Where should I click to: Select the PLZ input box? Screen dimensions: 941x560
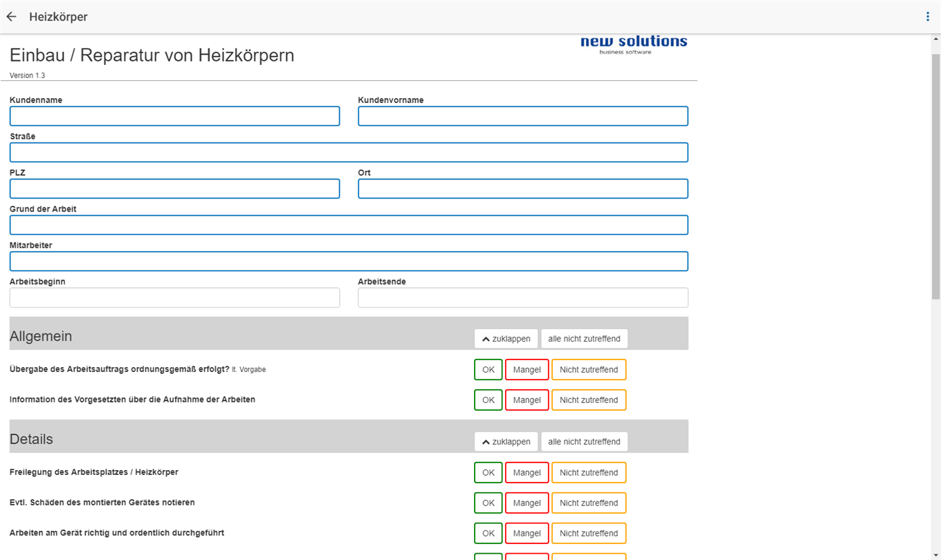coord(174,189)
